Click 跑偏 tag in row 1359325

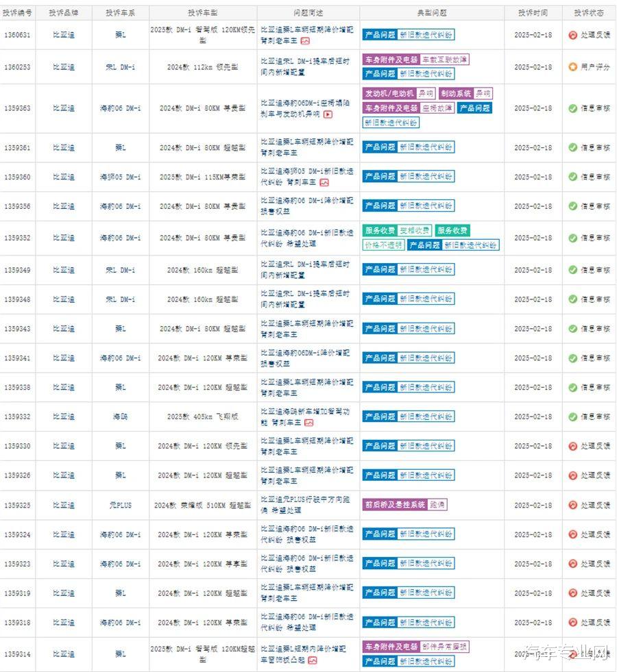pos(437,505)
